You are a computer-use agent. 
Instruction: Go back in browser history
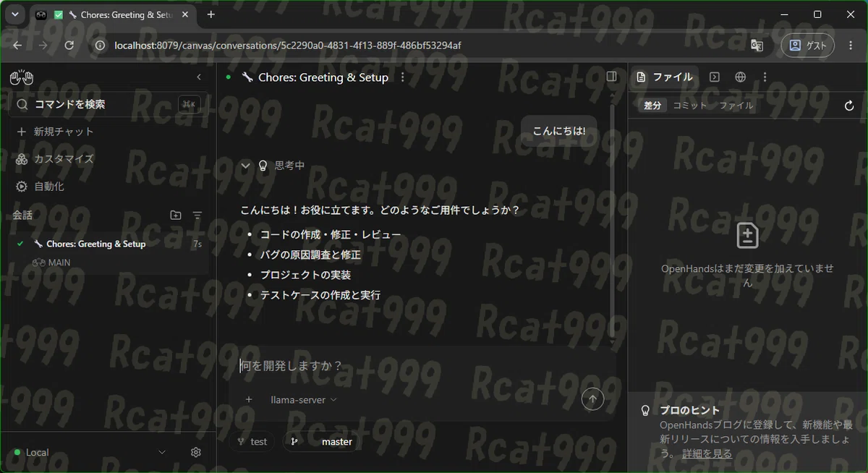(x=17, y=45)
